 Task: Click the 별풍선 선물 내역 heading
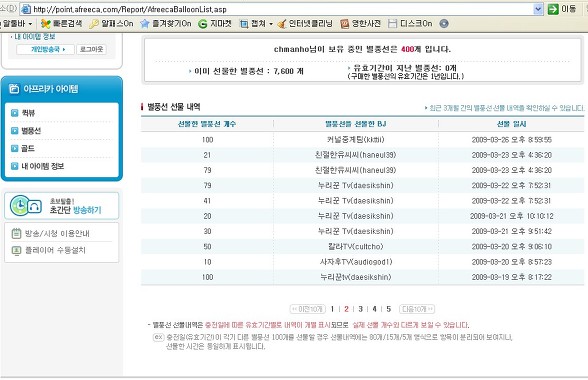[x=174, y=107]
